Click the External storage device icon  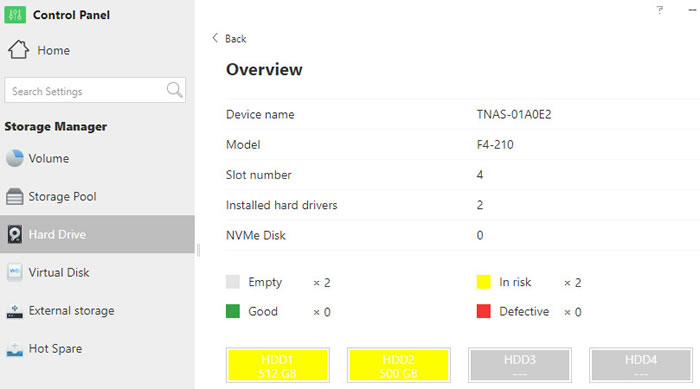coord(14,311)
